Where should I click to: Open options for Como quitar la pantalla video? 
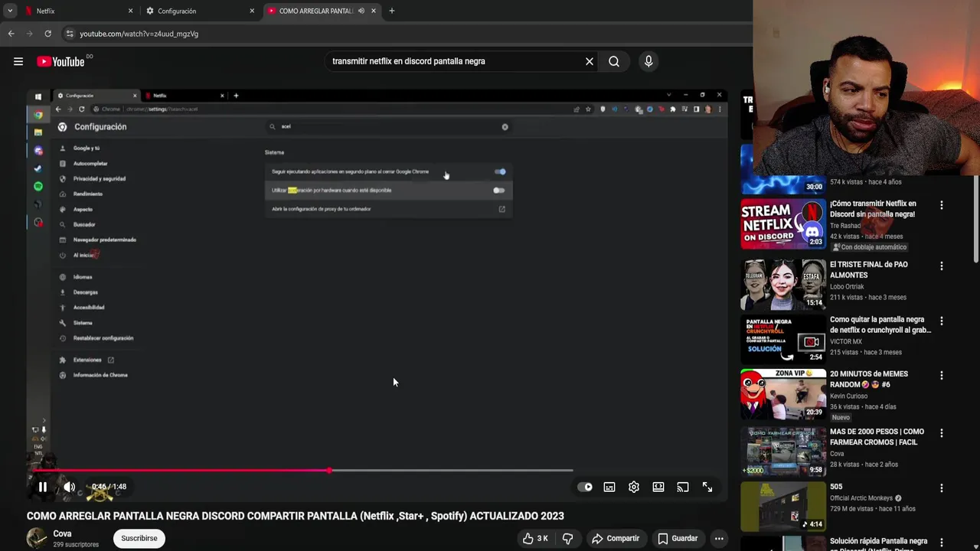click(x=942, y=321)
